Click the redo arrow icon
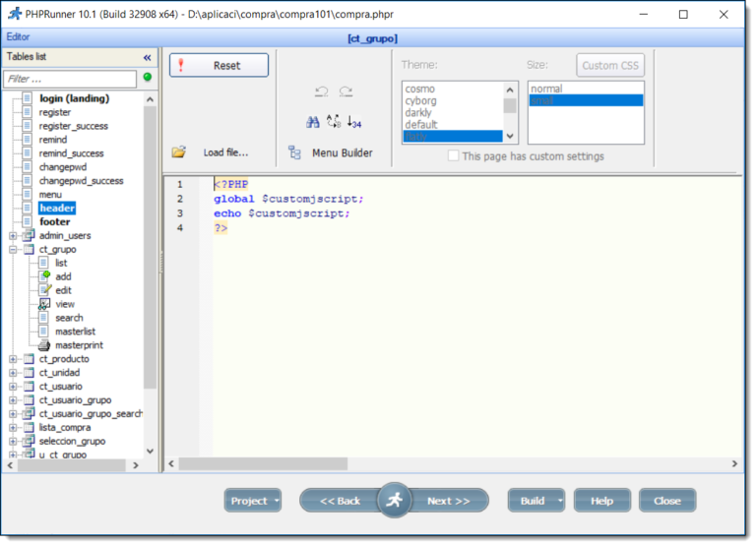Image resolution: width=756 pixels, height=546 pixels. tap(346, 91)
